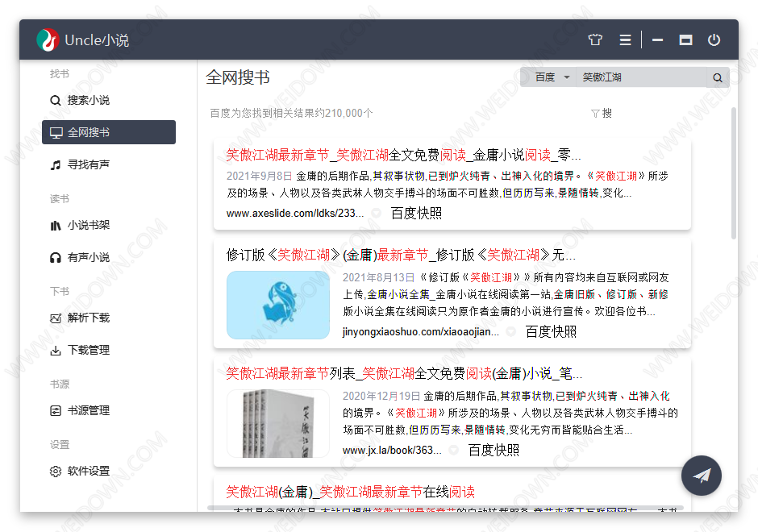The height and width of the screenshot is (532, 758).
Task: Open the skin theme shirt icon
Action: coord(595,39)
